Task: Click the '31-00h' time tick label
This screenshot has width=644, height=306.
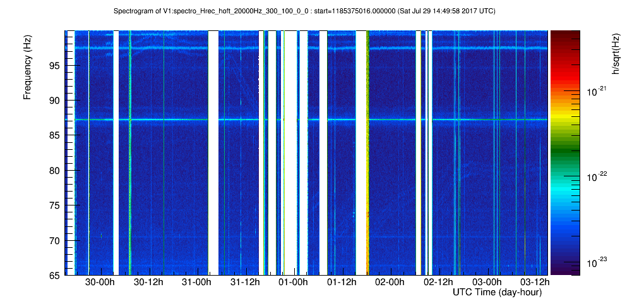Action: click(196, 282)
